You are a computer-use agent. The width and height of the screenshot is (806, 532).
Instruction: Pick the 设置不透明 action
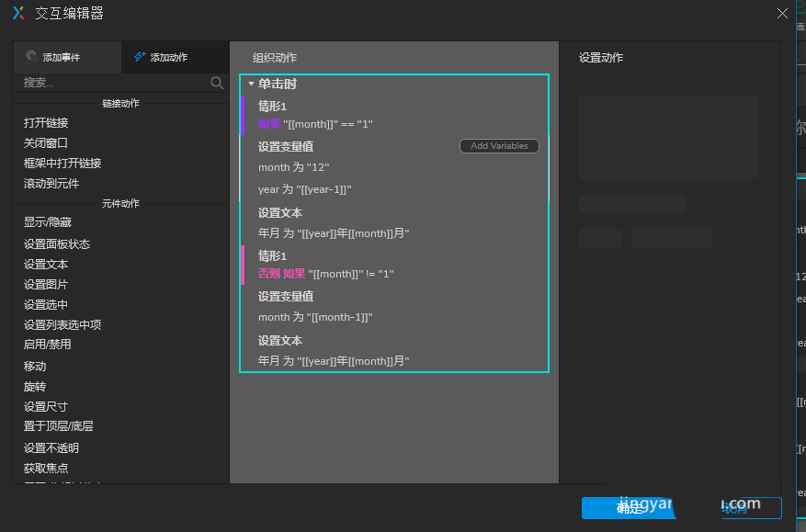pos(51,447)
